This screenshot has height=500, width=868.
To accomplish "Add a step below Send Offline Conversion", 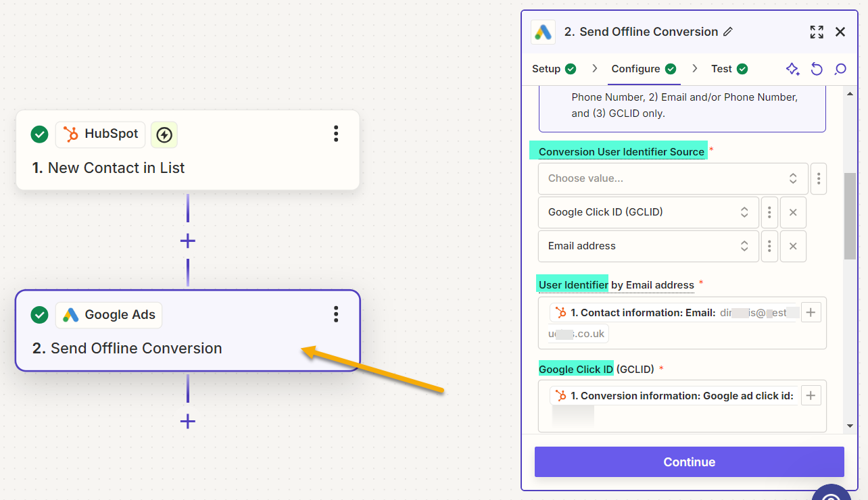I will click(188, 422).
